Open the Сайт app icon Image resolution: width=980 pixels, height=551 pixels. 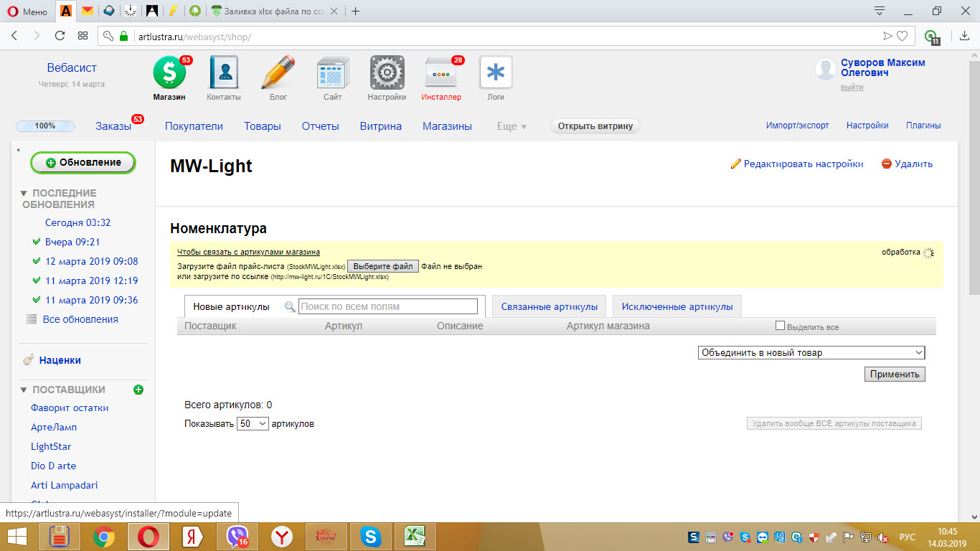(x=332, y=73)
